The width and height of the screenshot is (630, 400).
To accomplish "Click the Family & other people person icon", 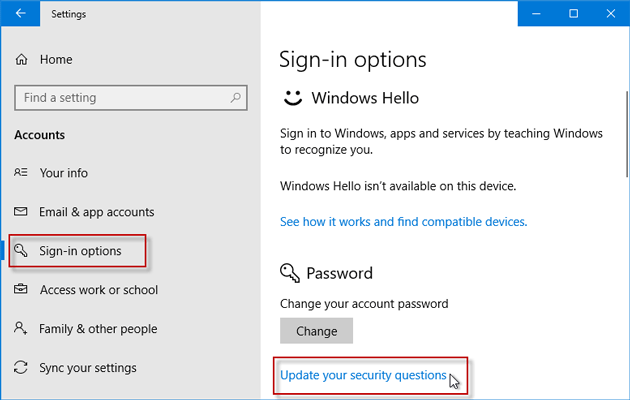I will (22, 329).
